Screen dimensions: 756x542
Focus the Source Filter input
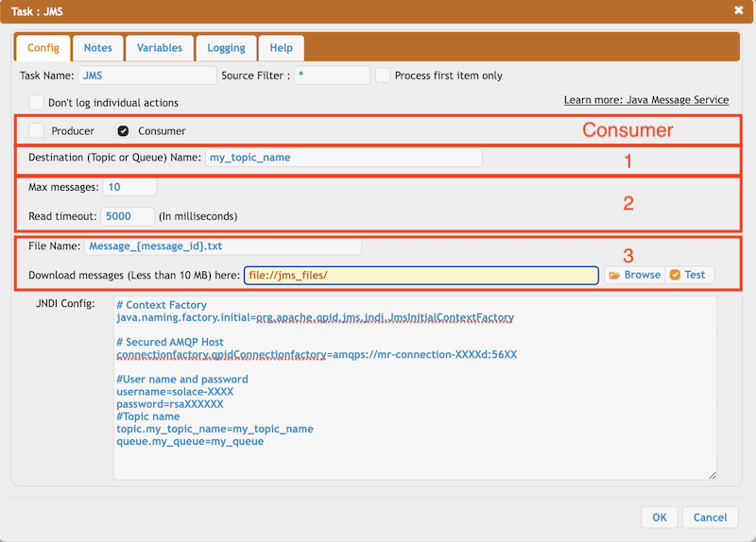(x=331, y=76)
